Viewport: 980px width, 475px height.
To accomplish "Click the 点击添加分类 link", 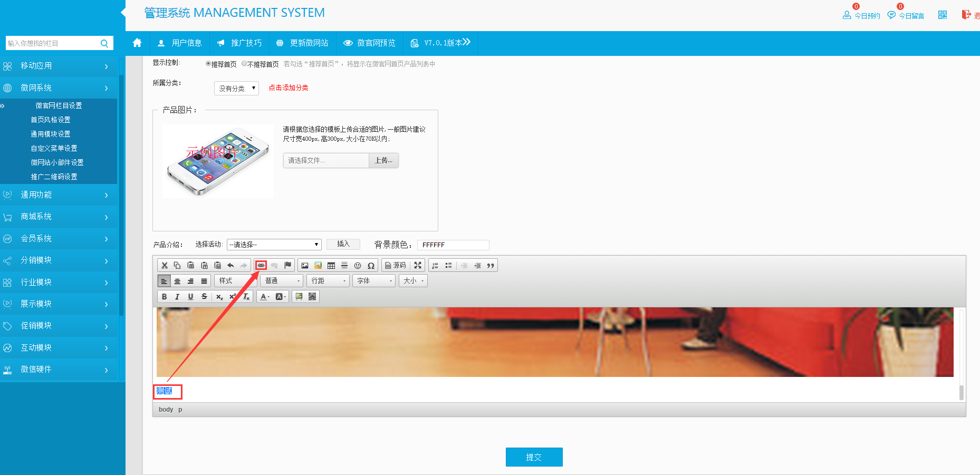I will point(289,88).
